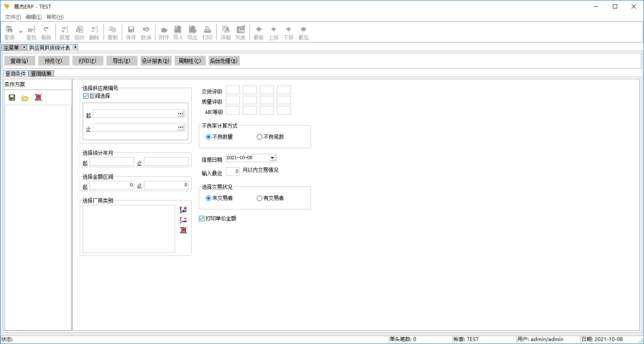Uncheck the 区间选择 checkbox
Screen dimensions: 644x344
86,96
